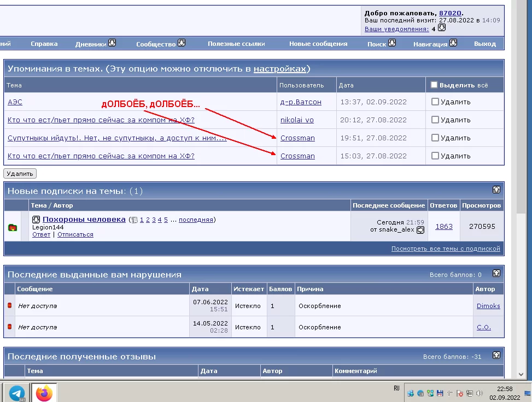Tick Удалить checkbox for the АЭС row
532x402 pixels.
[435, 102]
